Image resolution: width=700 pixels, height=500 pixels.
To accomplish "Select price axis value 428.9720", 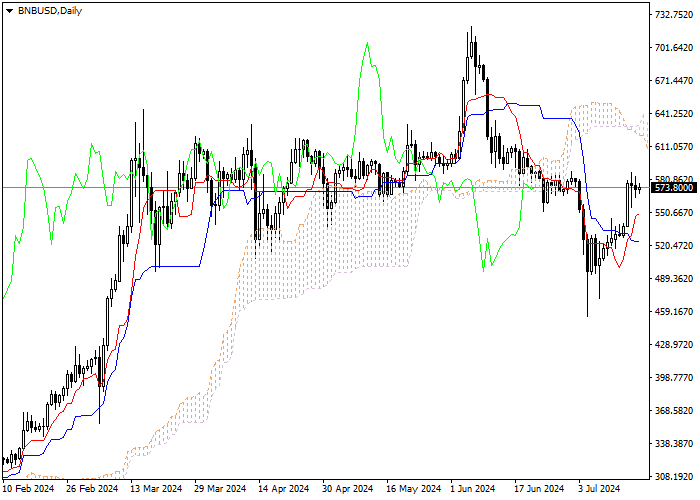I will coord(674,345).
